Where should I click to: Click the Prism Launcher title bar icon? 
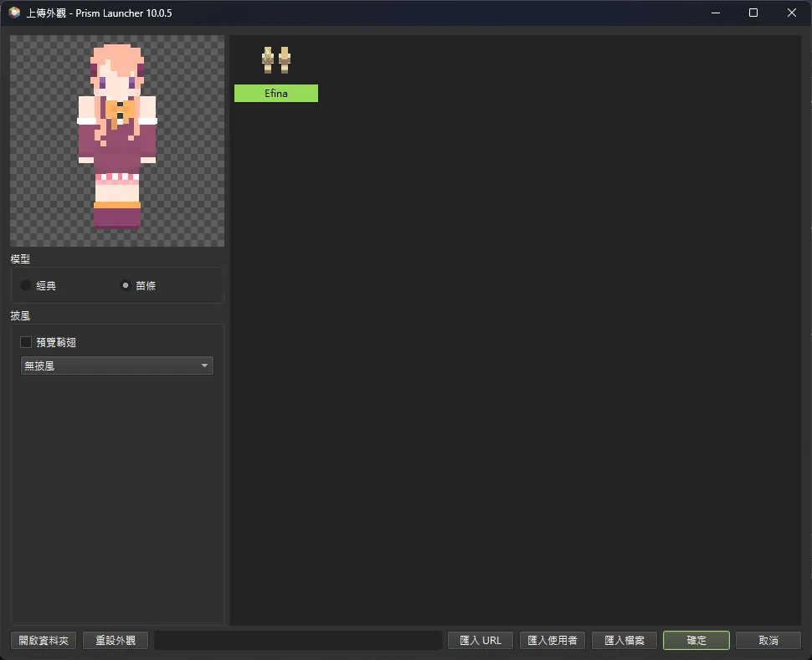point(14,13)
